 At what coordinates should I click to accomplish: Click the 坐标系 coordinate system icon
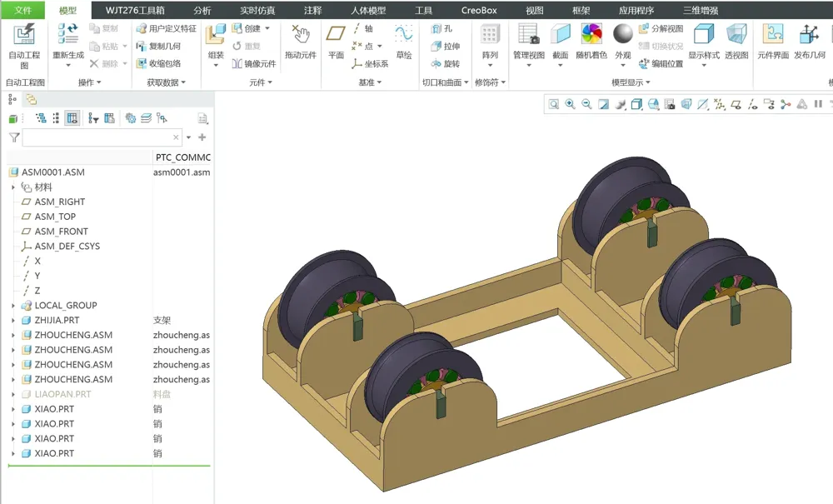click(x=370, y=64)
